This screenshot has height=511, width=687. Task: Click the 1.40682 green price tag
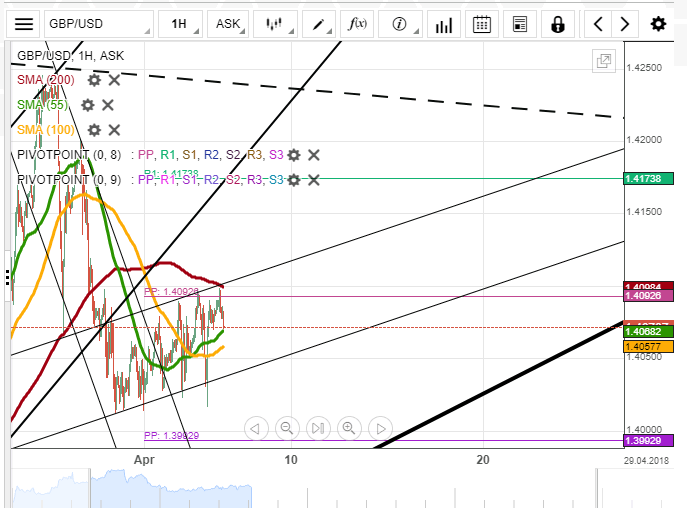648,332
